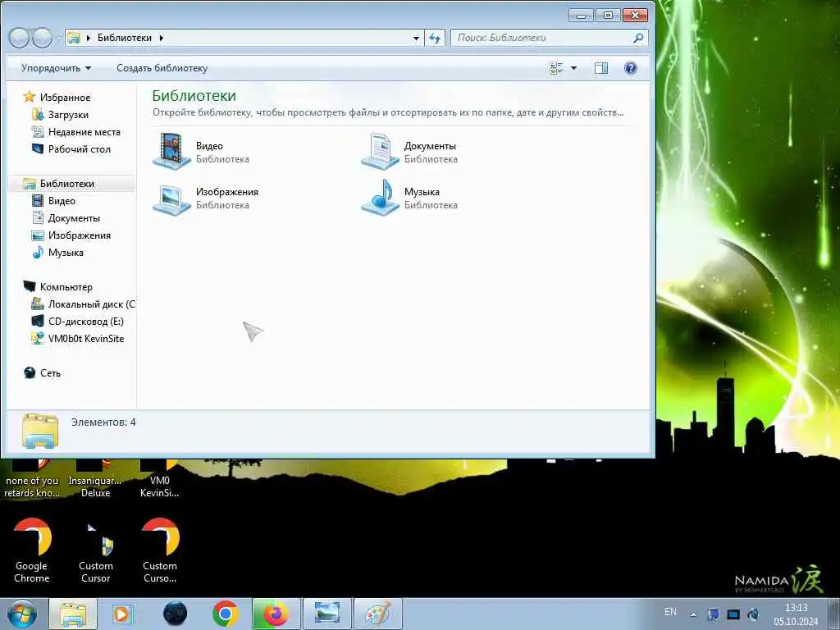Select VM0b0t KevinSite drive in sidebar
The height and width of the screenshot is (630, 840).
78,339
